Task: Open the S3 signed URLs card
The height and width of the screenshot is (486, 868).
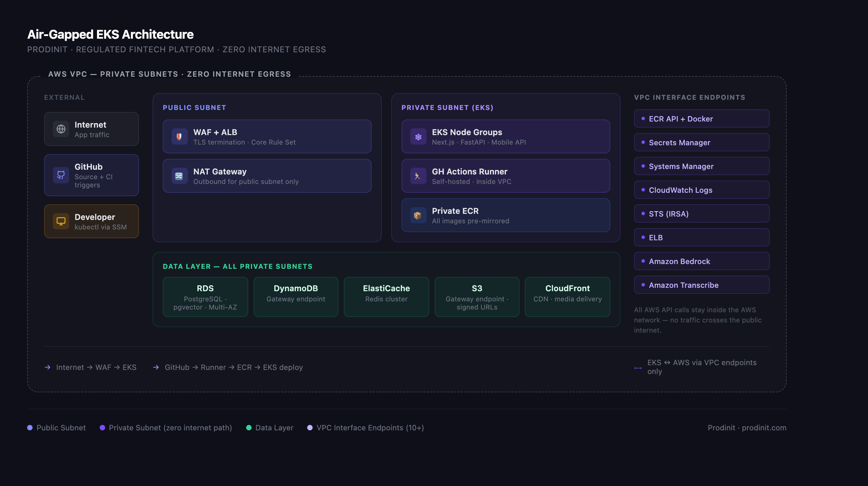Action: click(477, 297)
